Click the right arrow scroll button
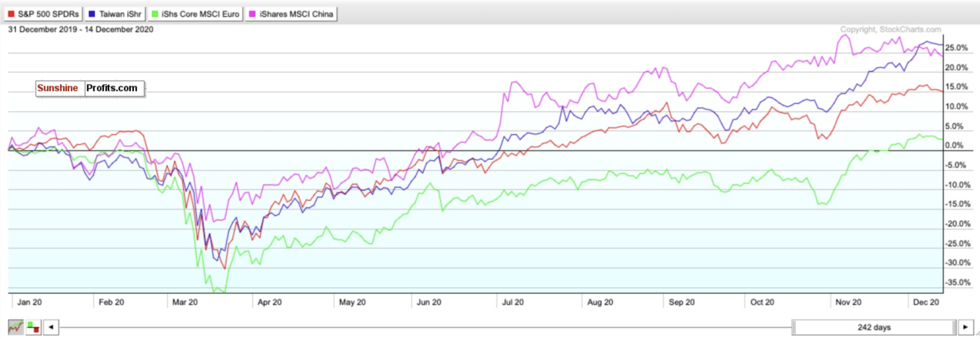980x339 pixels. click(x=965, y=327)
